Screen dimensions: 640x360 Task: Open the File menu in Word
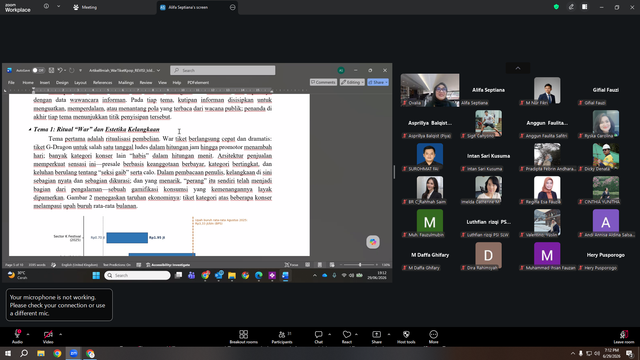click(11, 82)
